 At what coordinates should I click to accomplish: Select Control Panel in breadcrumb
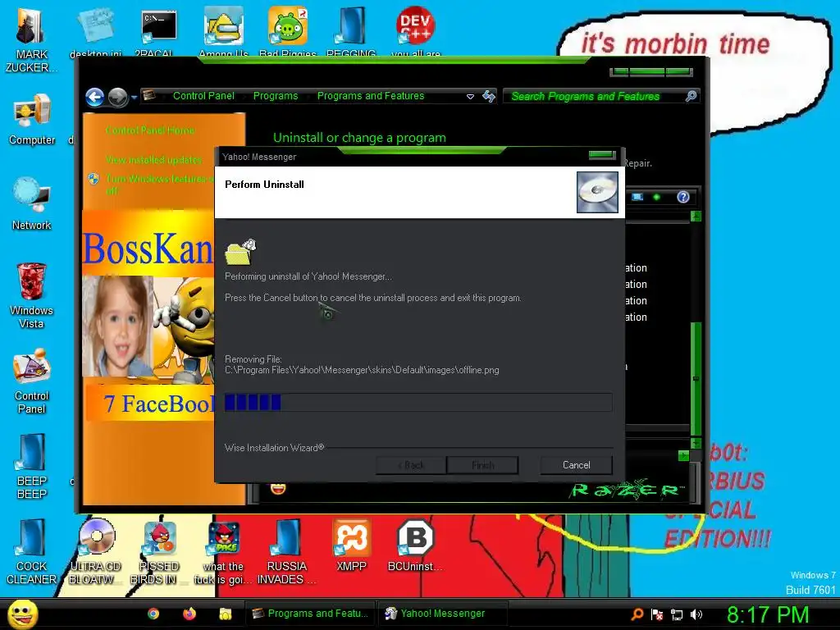pos(203,96)
